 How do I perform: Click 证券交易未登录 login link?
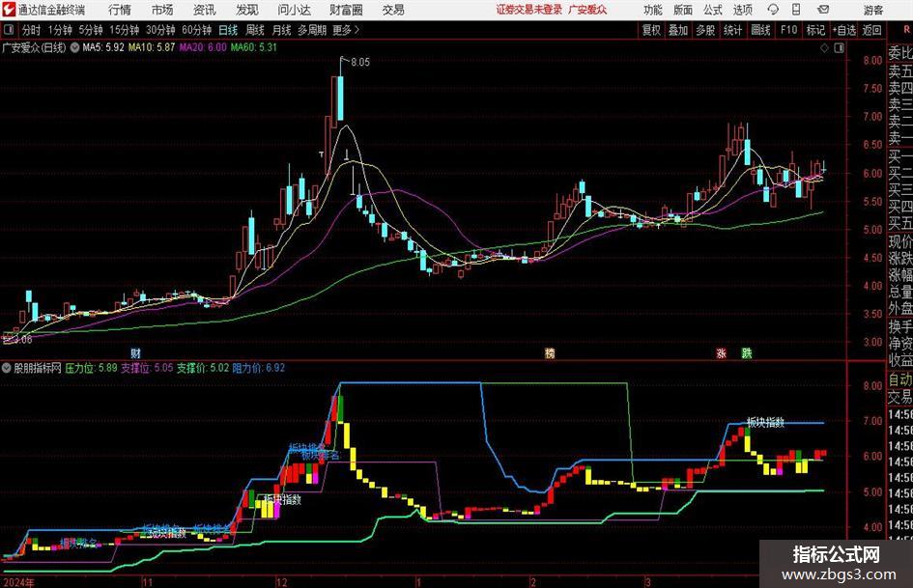[529, 10]
